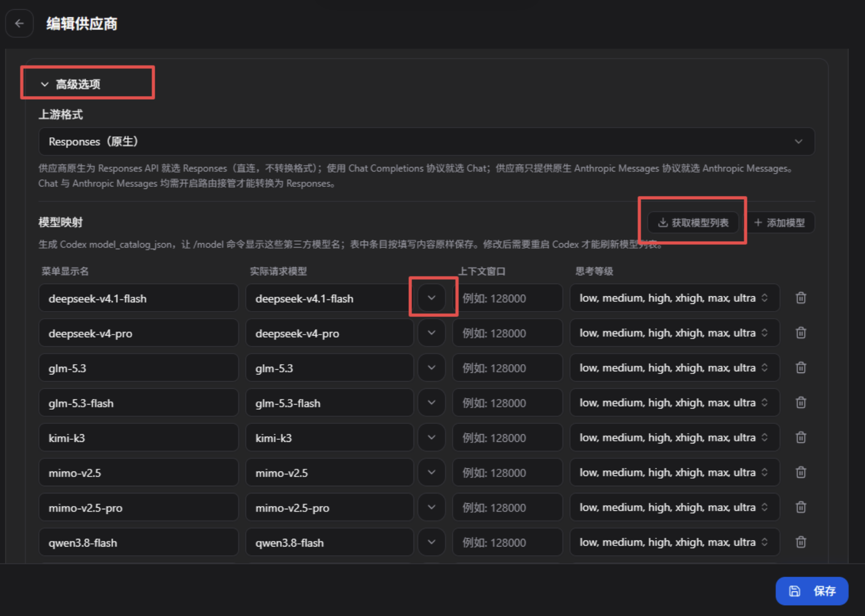Open model dropdown for deepseek-v4.1-flash
Image resolution: width=865 pixels, height=616 pixels.
[431, 298]
